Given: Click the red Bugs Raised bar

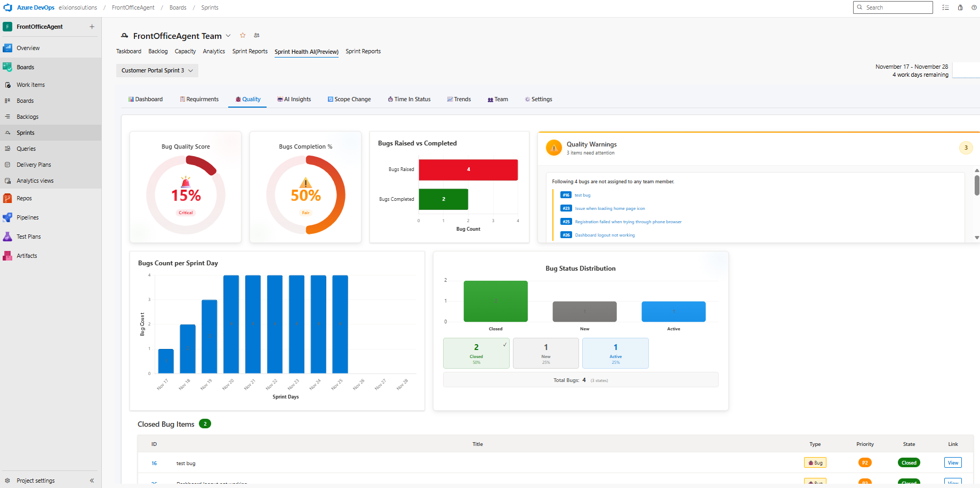Looking at the screenshot, I should pyautogui.click(x=468, y=169).
